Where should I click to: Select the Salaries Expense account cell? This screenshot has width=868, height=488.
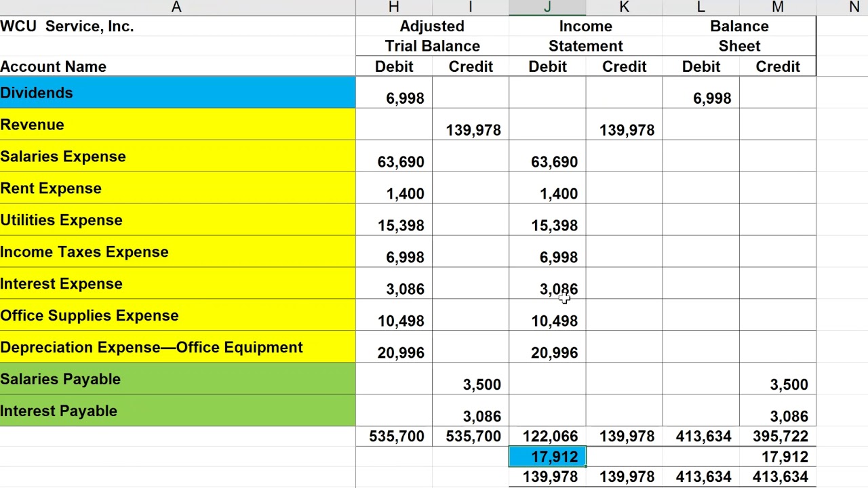click(x=177, y=157)
